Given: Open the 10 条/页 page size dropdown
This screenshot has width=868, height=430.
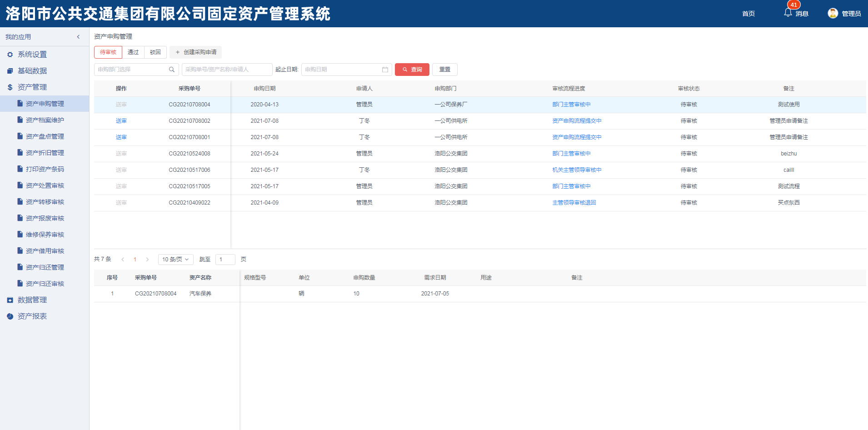Looking at the screenshot, I should click(x=175, y=260).
